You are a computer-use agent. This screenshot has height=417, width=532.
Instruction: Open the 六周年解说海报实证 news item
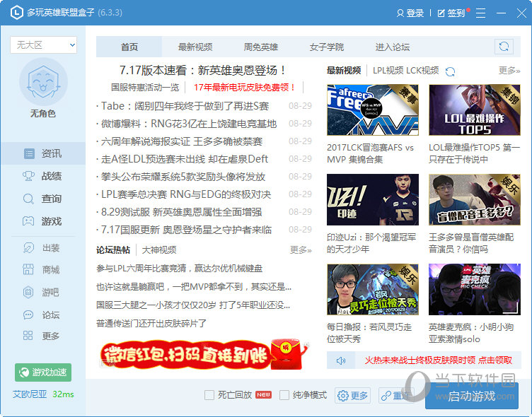point(182,141)
